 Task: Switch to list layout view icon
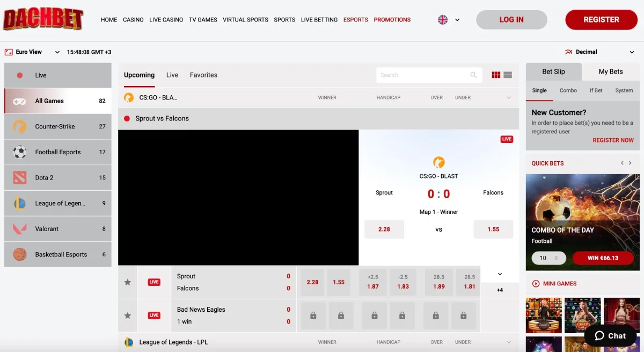tap(508, 75)
